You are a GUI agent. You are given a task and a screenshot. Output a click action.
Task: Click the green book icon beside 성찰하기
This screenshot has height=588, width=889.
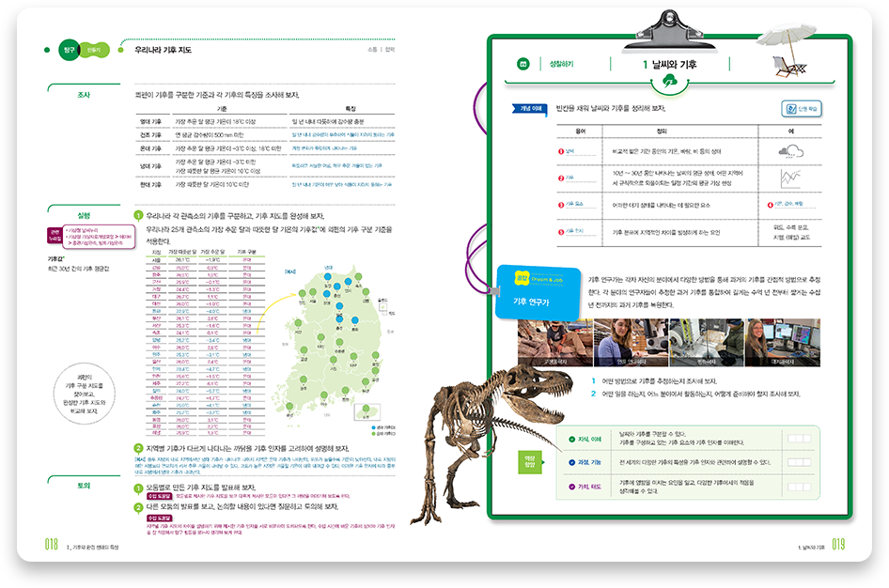pos(523,64)
